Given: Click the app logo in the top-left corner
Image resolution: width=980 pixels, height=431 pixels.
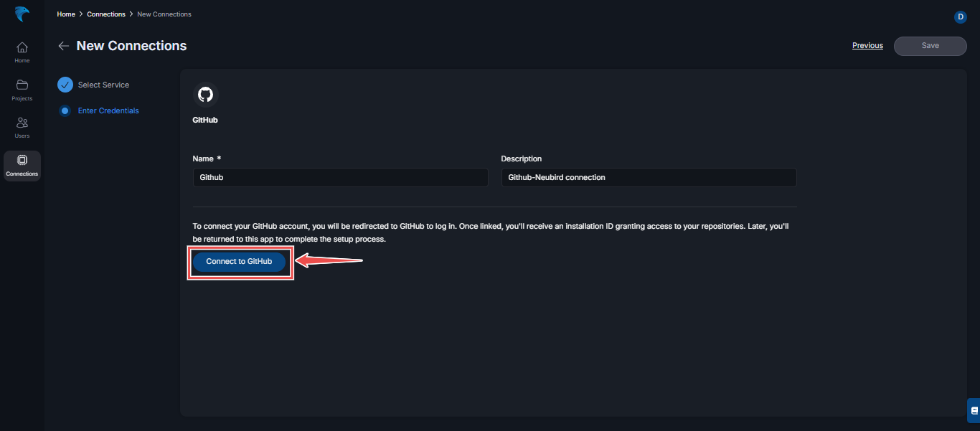Looking at the screenshot, I should pos(22,14).
